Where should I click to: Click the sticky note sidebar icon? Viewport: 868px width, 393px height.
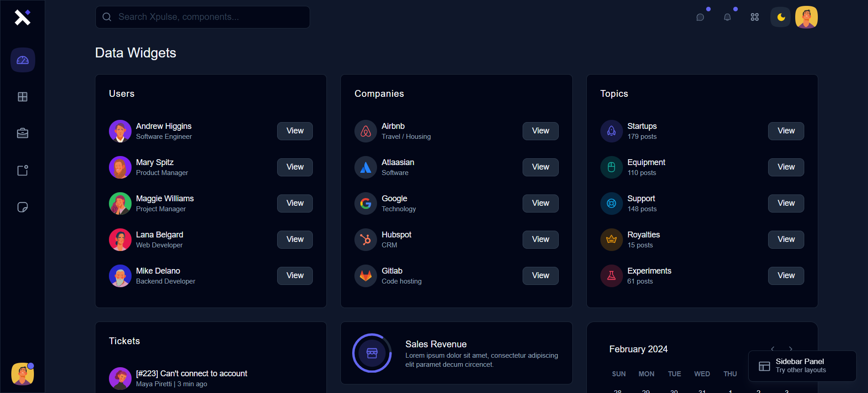(x=23, y=207)
